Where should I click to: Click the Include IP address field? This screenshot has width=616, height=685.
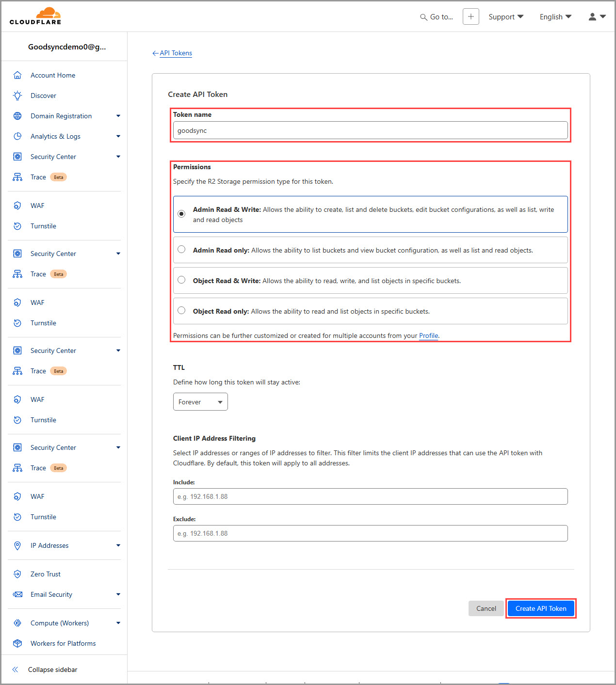click(371, 496)
